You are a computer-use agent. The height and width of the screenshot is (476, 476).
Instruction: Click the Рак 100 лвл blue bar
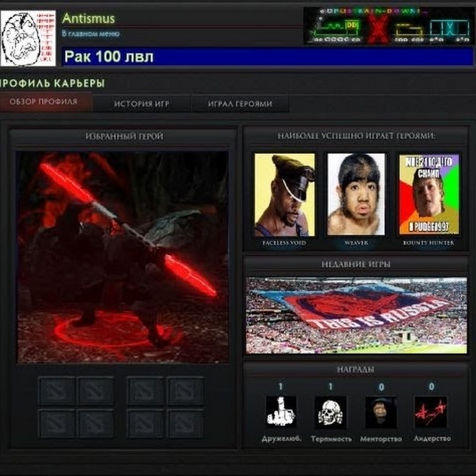tap(267, 57)
